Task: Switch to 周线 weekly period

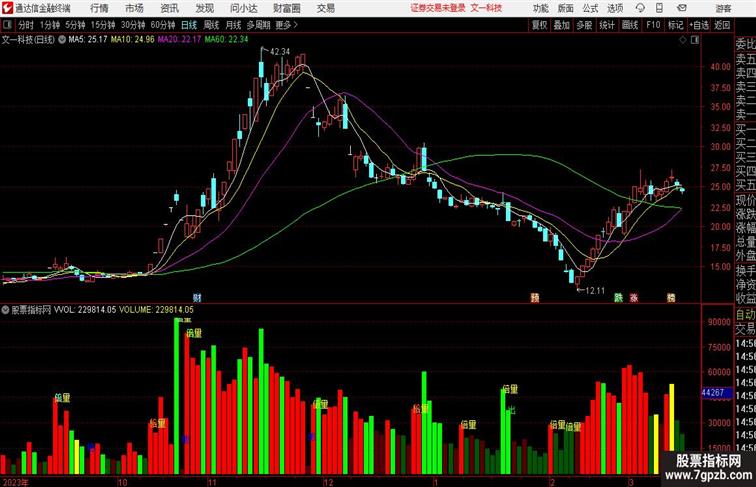Action: point(211,25)
